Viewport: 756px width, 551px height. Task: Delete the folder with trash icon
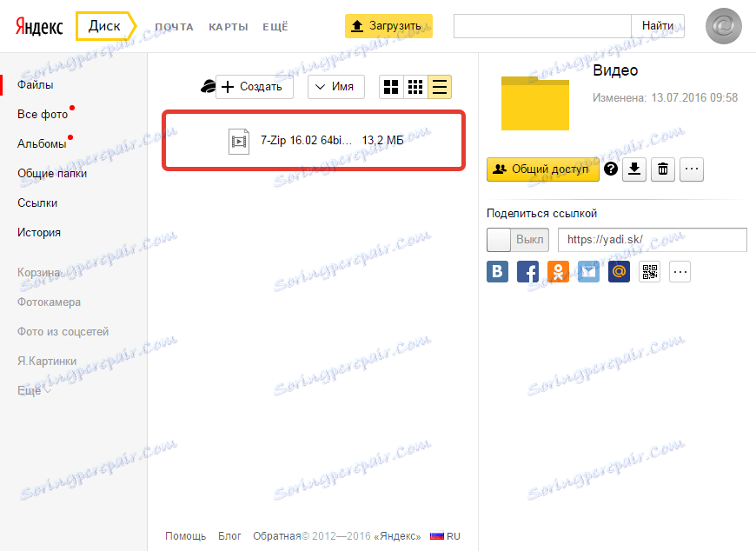point(663,169)
